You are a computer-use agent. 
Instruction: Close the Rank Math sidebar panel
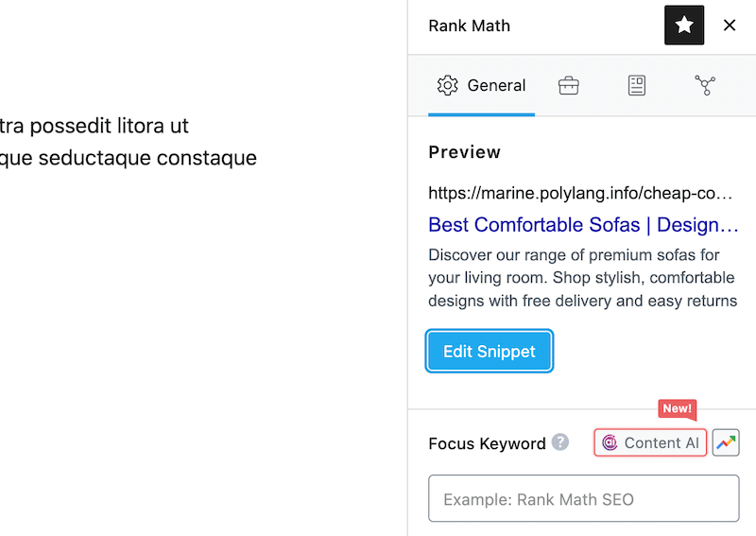click(x=730, y=26)
